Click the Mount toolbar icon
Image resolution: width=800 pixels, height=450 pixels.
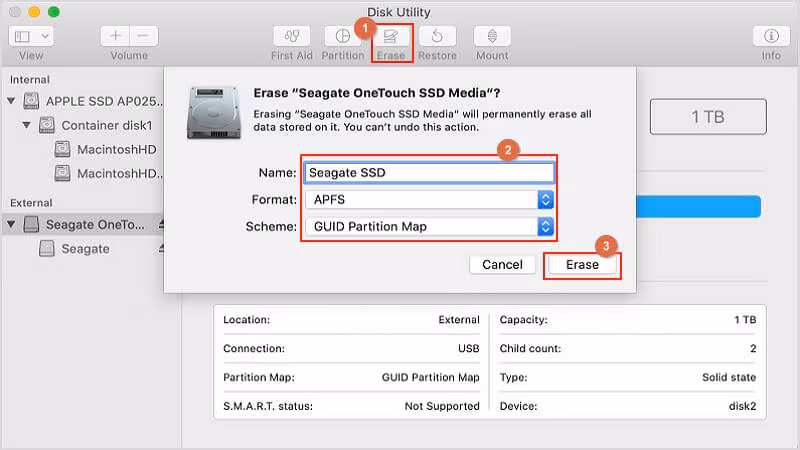point(492,36)
